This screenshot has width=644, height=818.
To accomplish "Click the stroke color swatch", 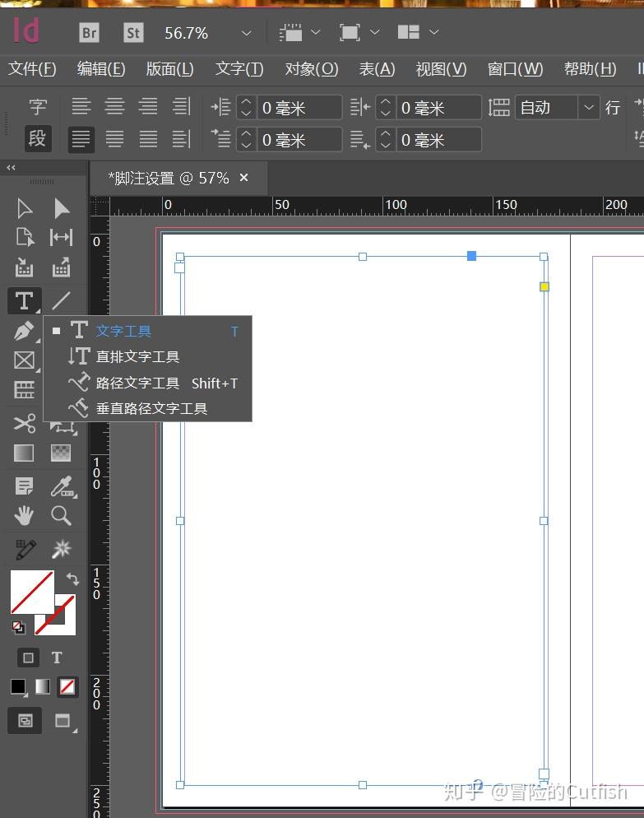I will (65, 625).
